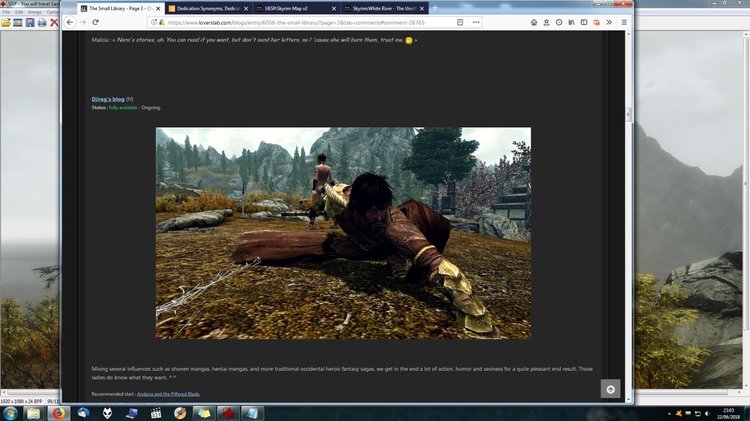The image size is (750, 421).
Task: Click save disk icon in image viewer toolbar
Action: pos(30,22)
